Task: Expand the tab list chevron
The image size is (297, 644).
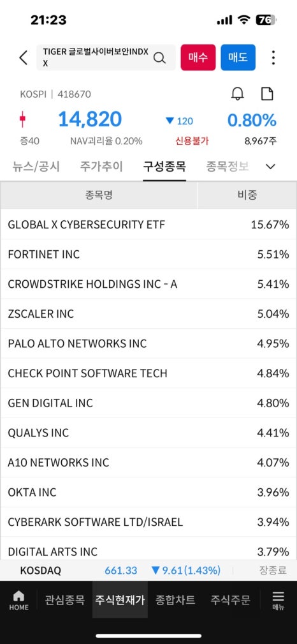Action: [270, 167]
